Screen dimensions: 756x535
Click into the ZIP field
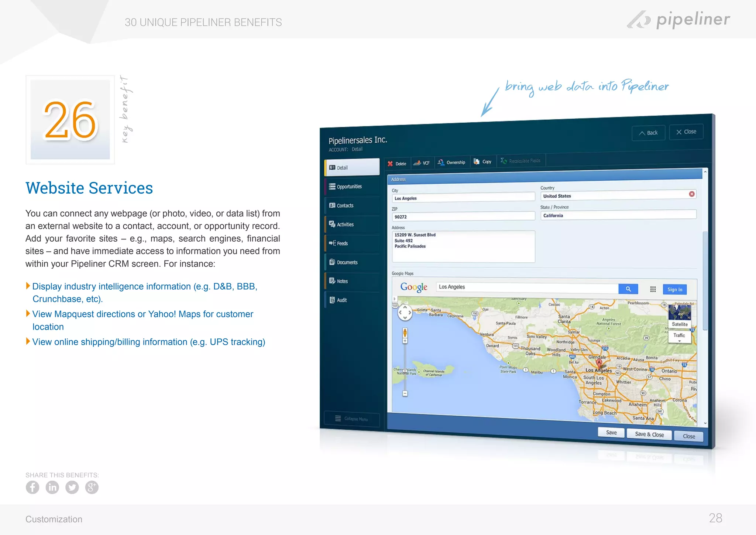(x=463, y=216)
